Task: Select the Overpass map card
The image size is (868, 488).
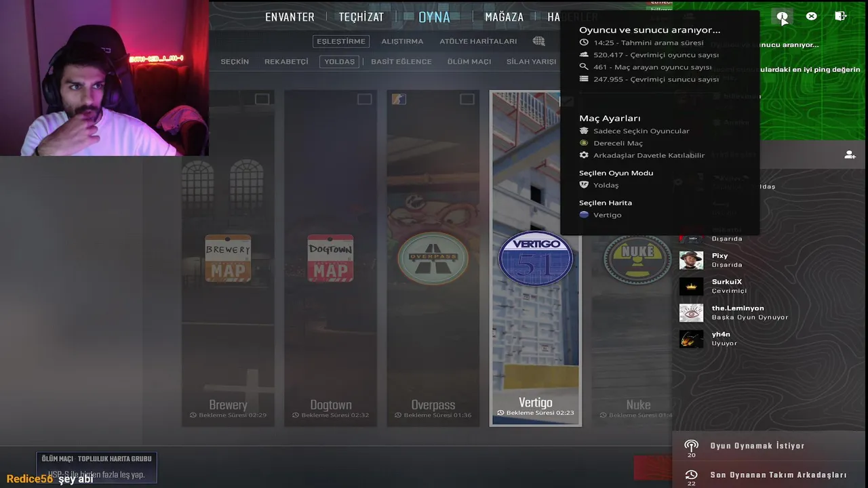Action: tap(433, 259)
